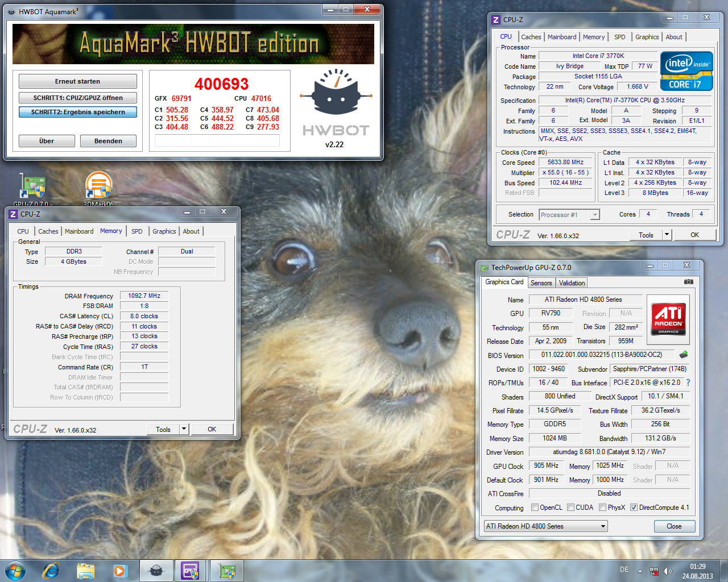This screenshot has width=728, height=582.
Task: Click the ATI Radeon logo in GPU-Z
Action: pos(668,319)
